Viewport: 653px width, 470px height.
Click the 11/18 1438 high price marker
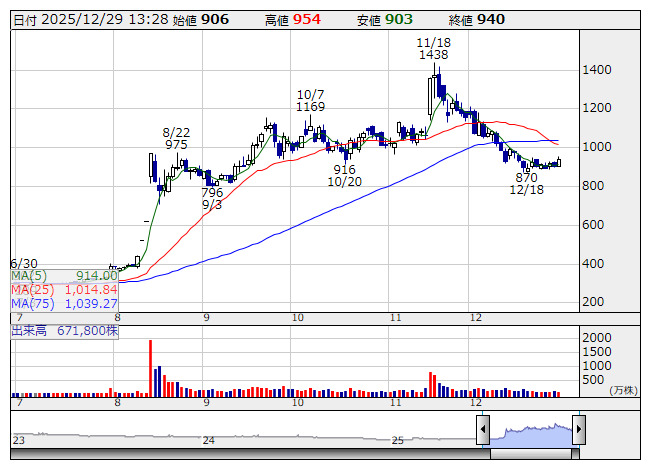pos(434,48)
